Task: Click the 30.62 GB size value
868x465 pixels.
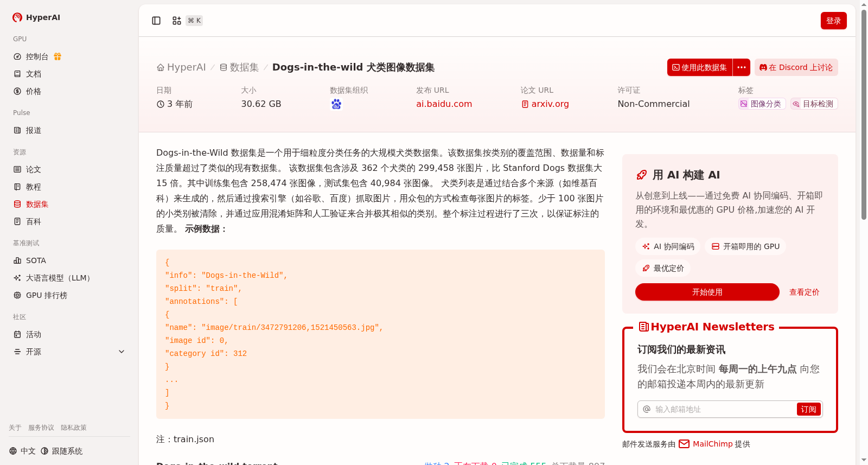Action: 261,104
